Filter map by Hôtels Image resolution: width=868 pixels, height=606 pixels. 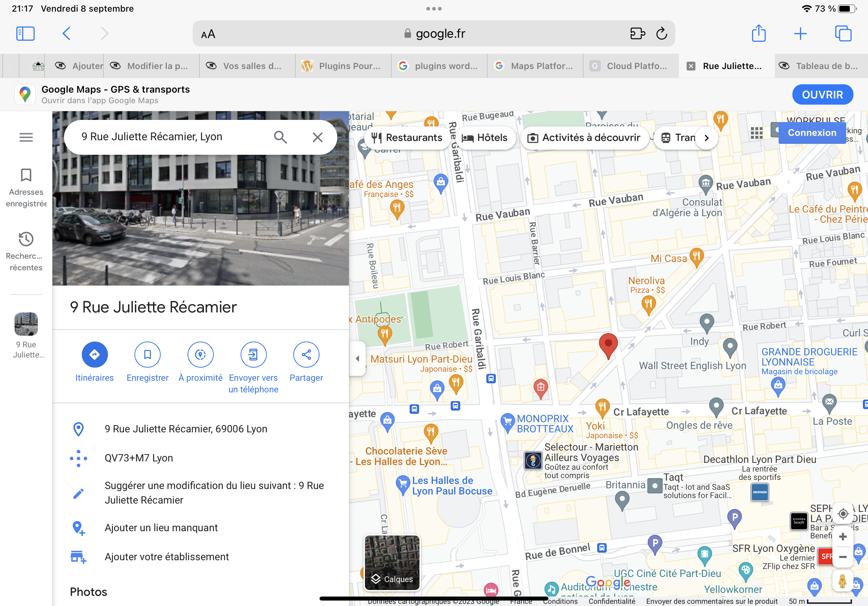485,138
